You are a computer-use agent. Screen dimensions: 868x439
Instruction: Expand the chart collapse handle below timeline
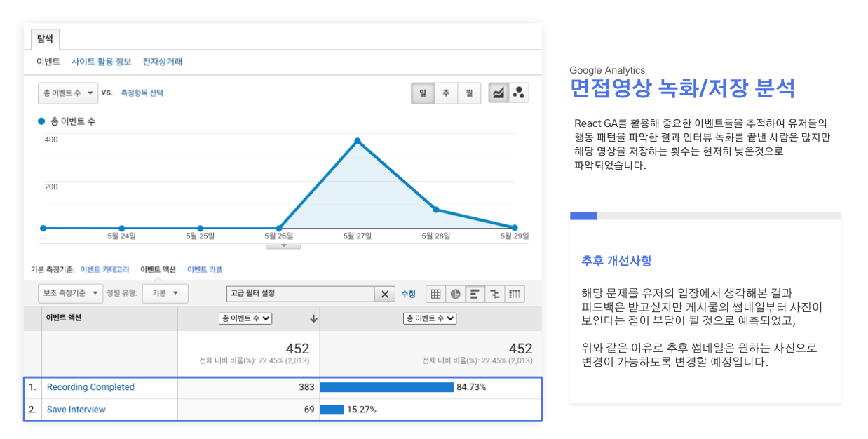[283, 245]
